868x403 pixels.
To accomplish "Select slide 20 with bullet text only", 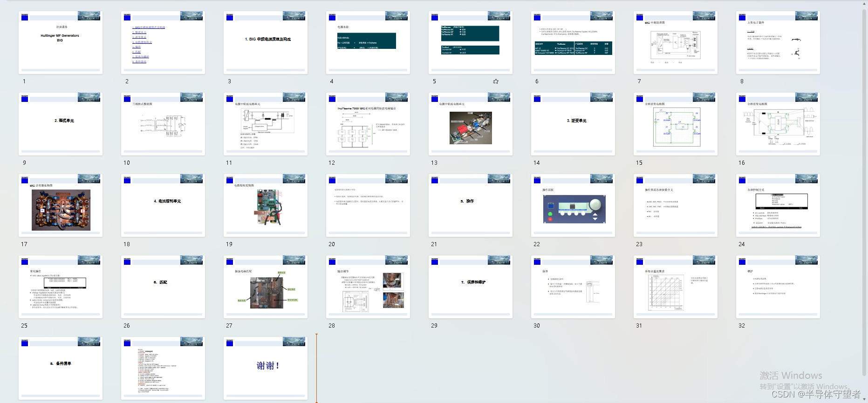I will tap(368, 205).
